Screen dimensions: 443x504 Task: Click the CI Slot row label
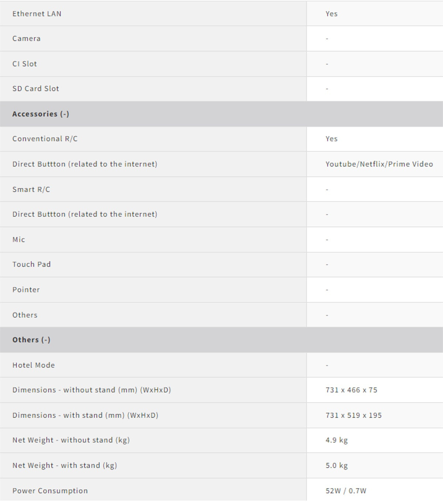point(25,64)
